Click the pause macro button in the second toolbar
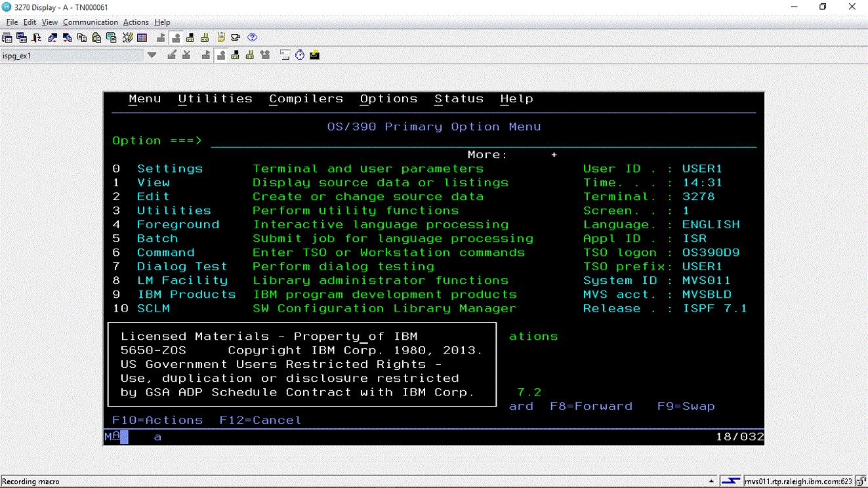This screenshot has height=488, width=868. click(x=250, y=55)
